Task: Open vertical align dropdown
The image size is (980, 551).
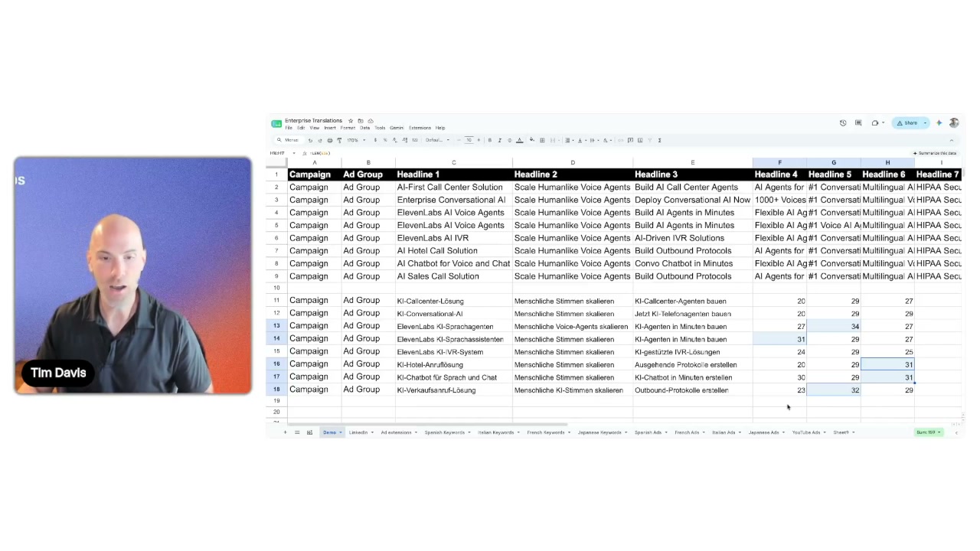Action: (581, 140)
